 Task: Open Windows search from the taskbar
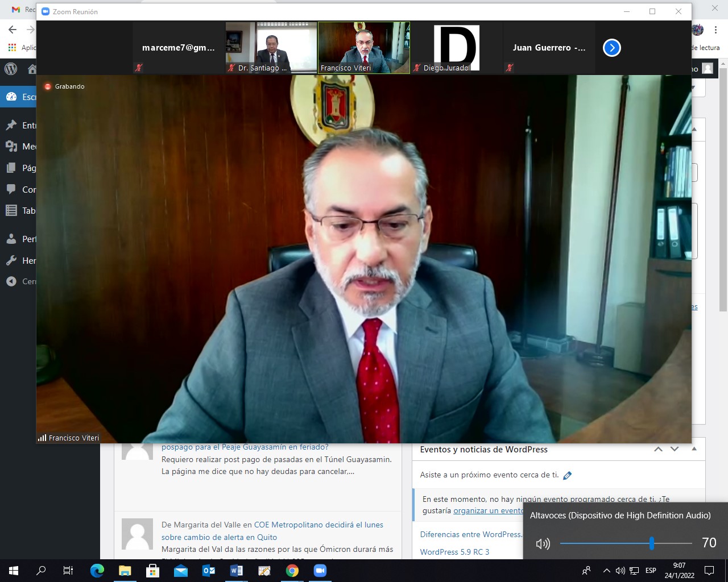41,571
